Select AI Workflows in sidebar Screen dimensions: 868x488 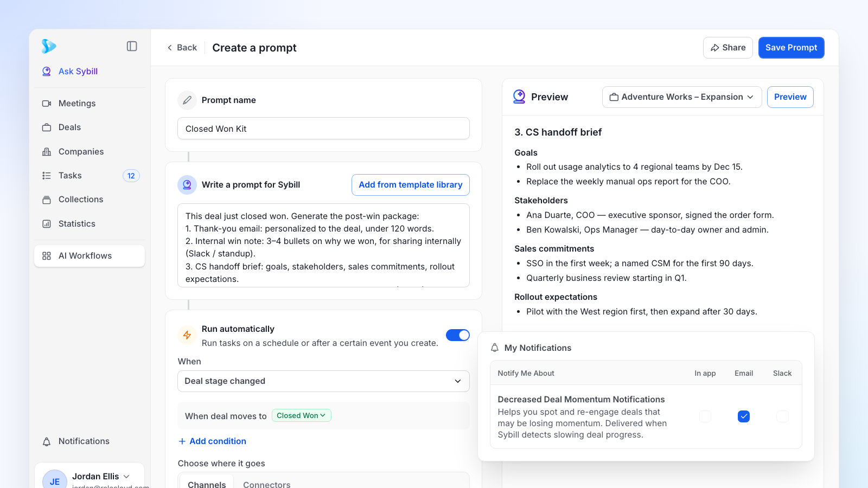coord(90,256)
